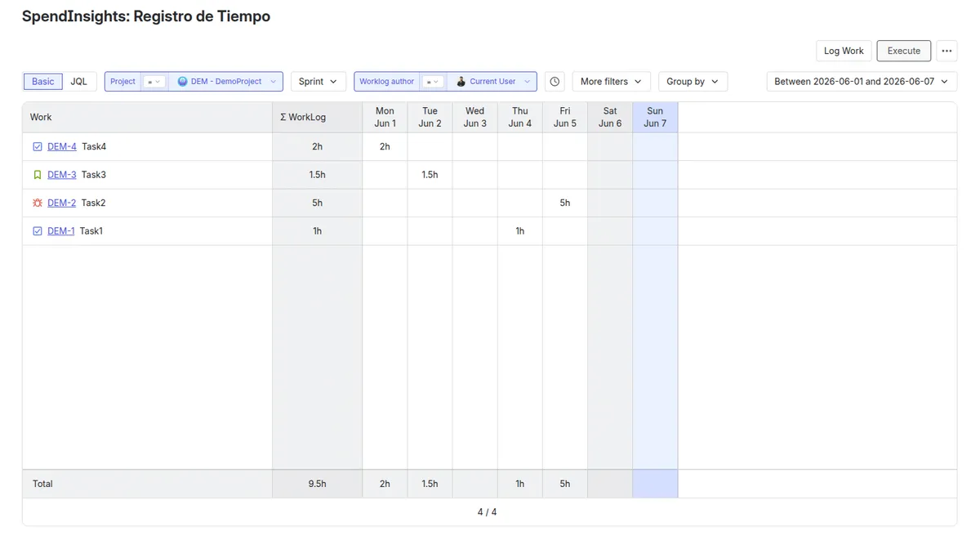Click the 1h WorkLog sum for DEM-1
This screenshot has height=536, width=980.
pos(318,231)
